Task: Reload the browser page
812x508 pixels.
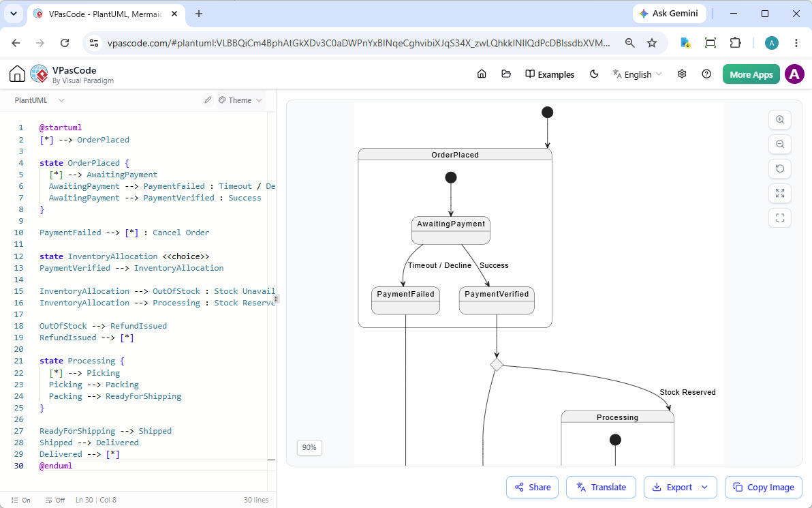Action: (x=65, y=43)
